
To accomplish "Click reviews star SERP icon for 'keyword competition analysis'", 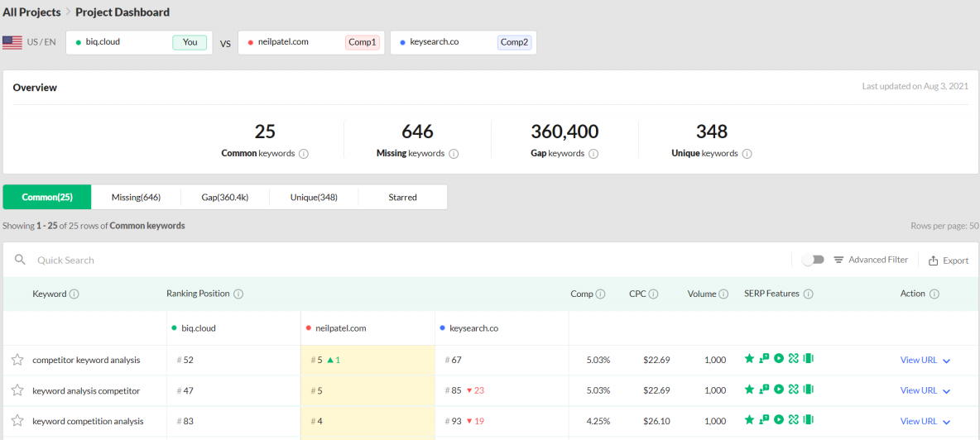I will tap(749, 419).
